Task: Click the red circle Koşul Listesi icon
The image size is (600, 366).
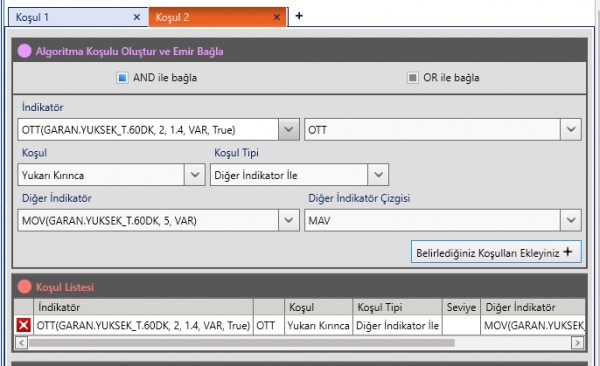Action: 24,286
